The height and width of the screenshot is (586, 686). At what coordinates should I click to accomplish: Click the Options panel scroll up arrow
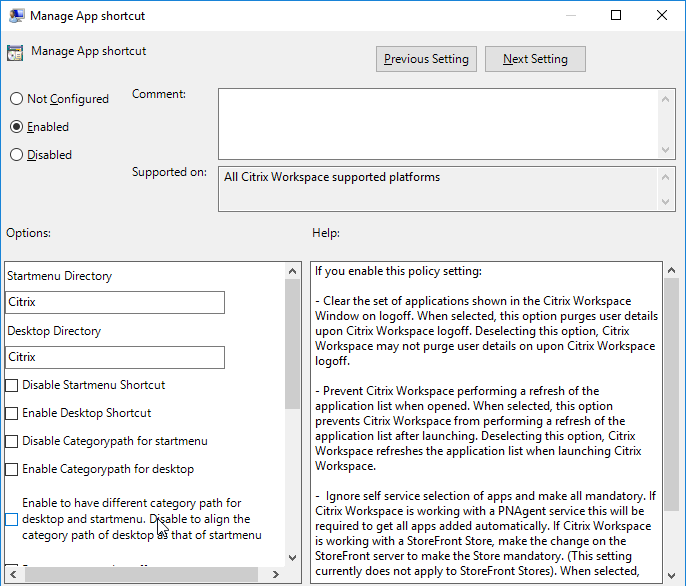[293, 271]
